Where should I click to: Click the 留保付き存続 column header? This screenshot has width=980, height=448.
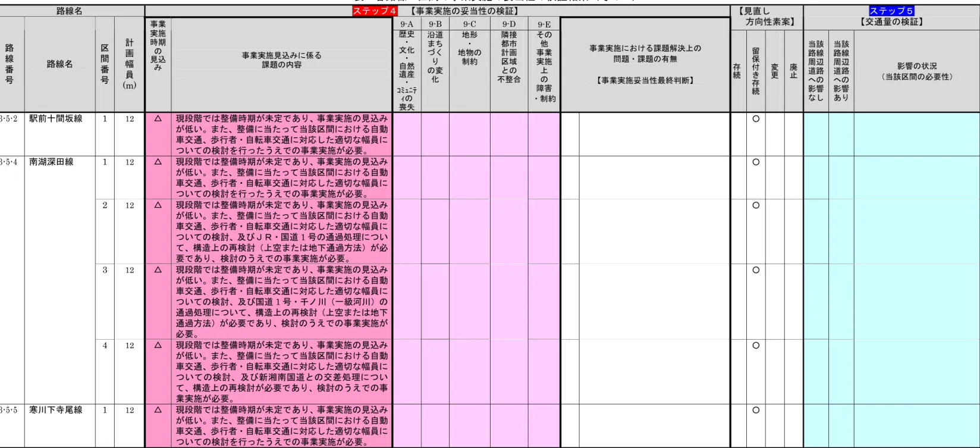point(755,71)
